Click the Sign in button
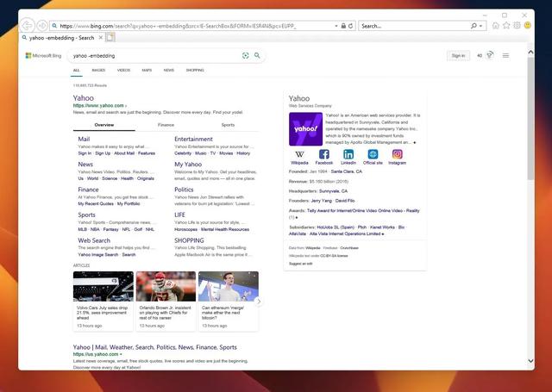This screenshot has width=552, height=392. point(457,56)
